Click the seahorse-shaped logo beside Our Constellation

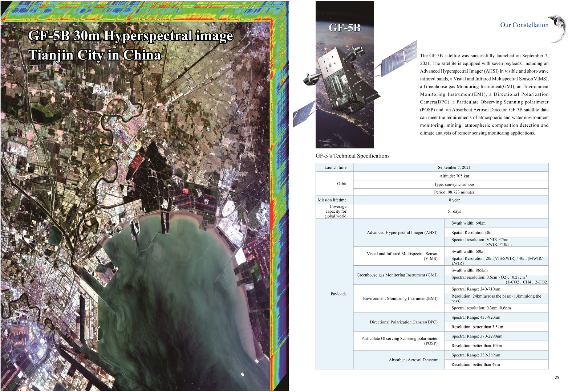click(559, 28)
